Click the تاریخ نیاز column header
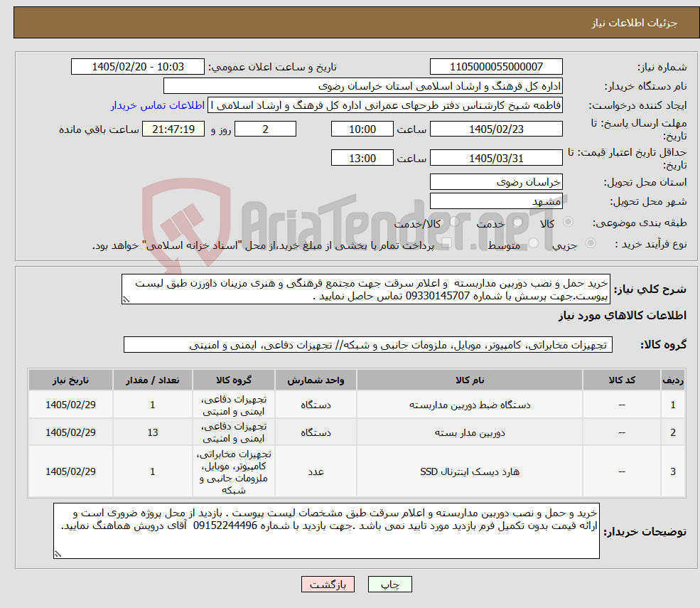The height and width of the screenshot is (608, 700). pos(70,380)
